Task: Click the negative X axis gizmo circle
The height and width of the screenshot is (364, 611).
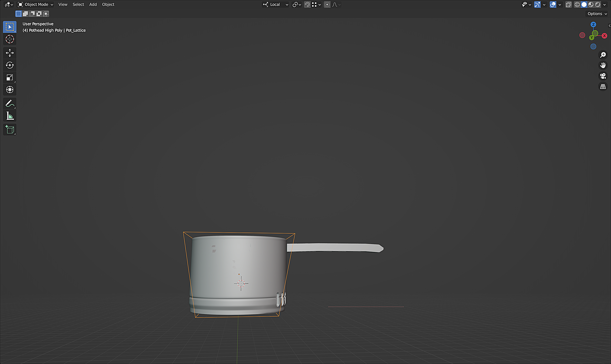Action: point(582,35)
